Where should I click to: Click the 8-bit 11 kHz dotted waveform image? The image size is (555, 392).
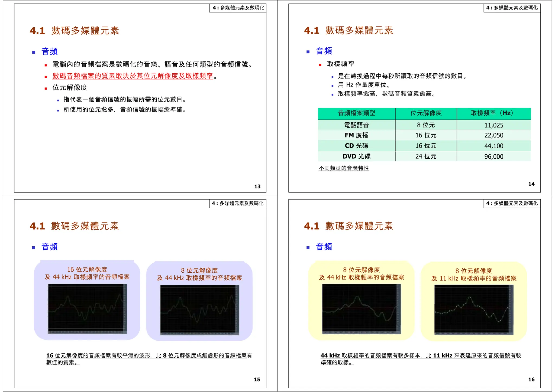point(474,310)
